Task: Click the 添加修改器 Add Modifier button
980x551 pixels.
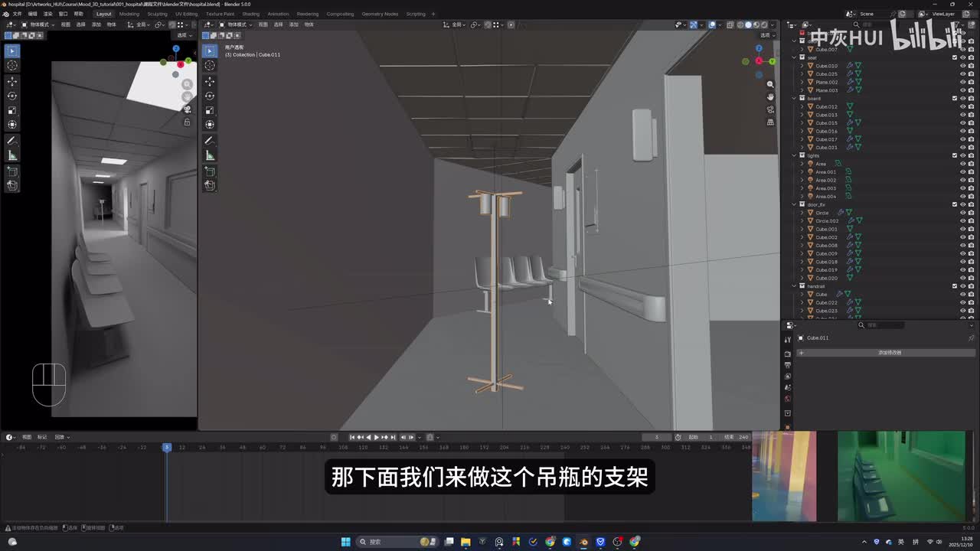Action: coord(884,353)
